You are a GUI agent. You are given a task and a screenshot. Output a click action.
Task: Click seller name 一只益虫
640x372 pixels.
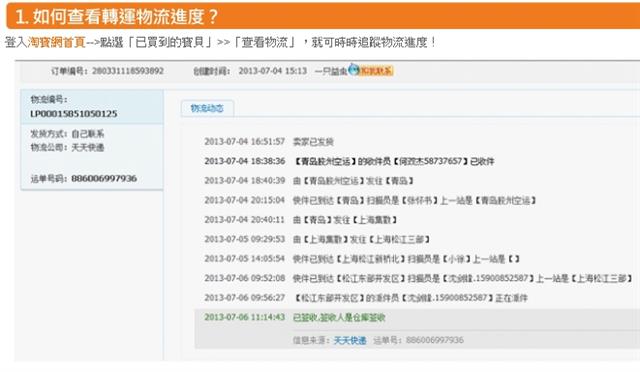pos(331,71)
